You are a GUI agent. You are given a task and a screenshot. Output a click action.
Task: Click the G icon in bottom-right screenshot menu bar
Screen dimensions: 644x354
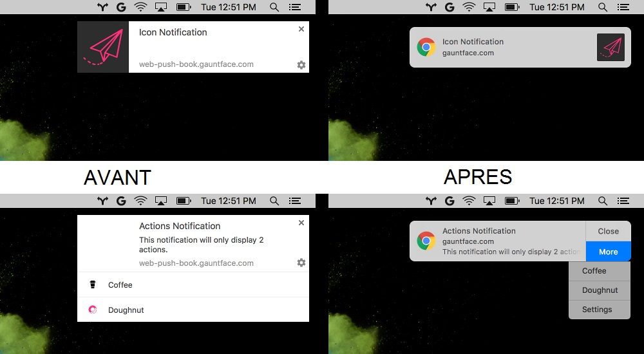click(450, 201)
